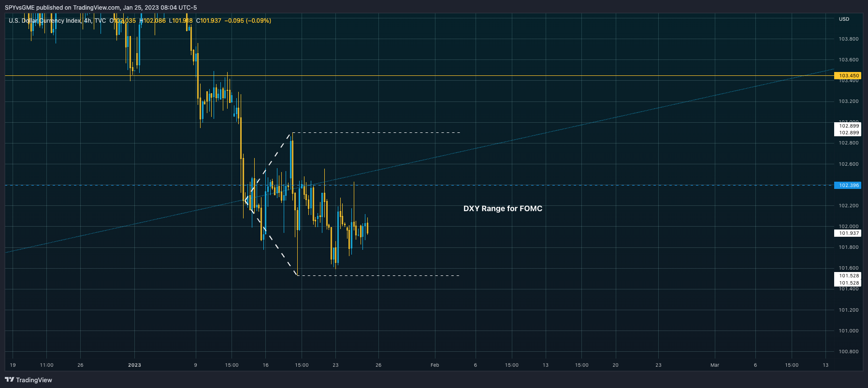The width and height of the screenshot is (868, 388).
Task: Click the '19' date label on time axis
Action: click(13, 365)
